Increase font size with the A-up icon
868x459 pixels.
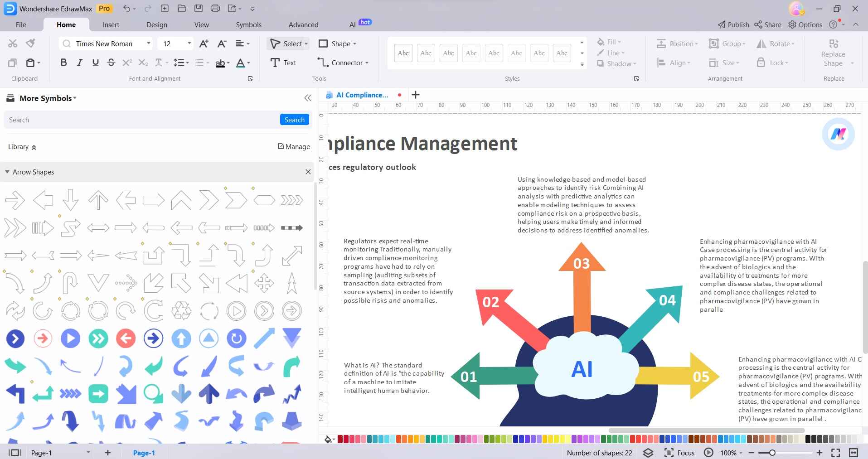tap(204, 43)
